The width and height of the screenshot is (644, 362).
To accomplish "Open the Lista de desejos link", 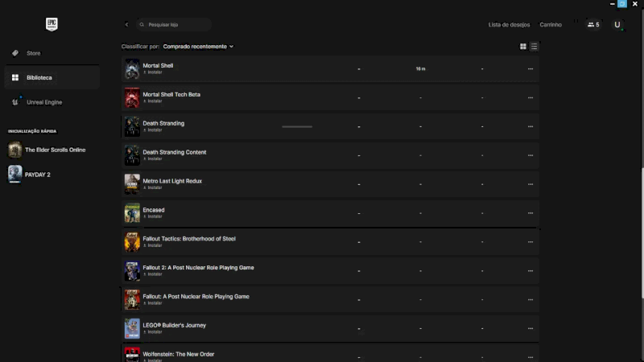I will pos(509,25).
